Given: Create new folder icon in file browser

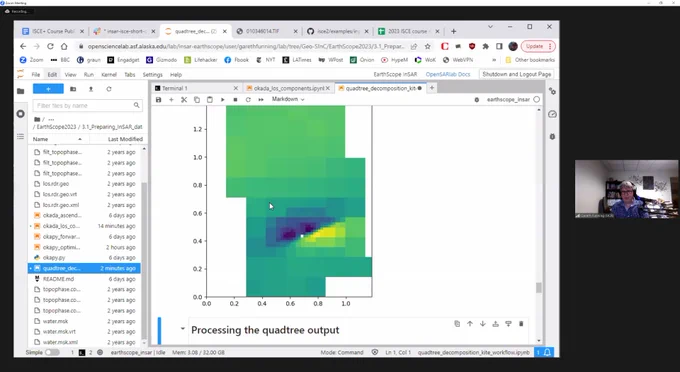Looking at the screenshot, I should tap(73, 89).
